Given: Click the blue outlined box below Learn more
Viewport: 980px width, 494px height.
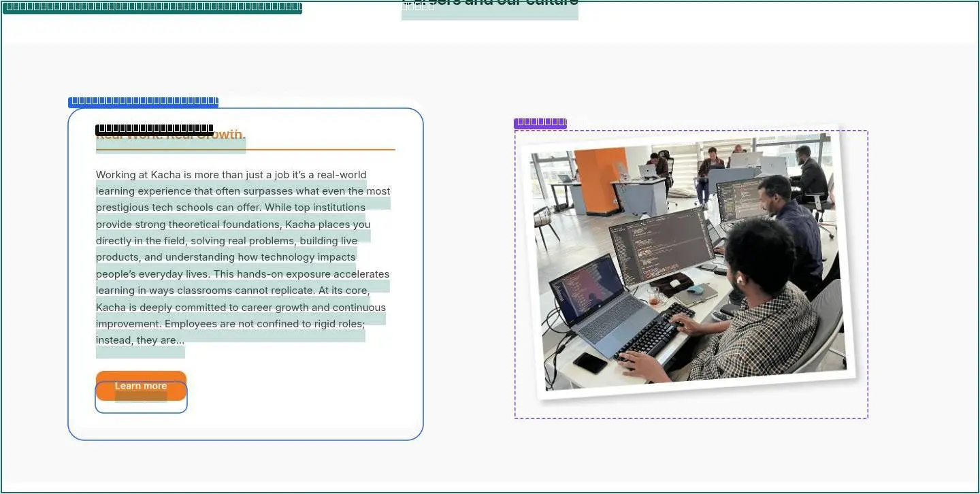Looking at the screenshot, I should [x=141, y=397].
